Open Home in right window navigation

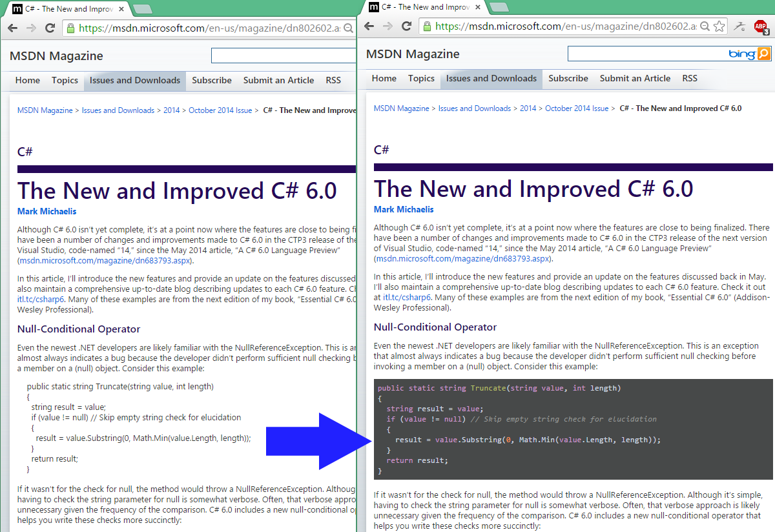[x=384, y=78]
